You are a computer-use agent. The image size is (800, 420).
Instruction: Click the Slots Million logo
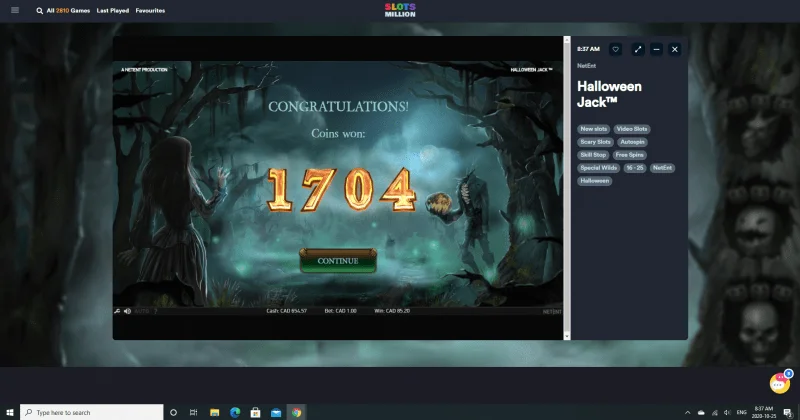400,10
